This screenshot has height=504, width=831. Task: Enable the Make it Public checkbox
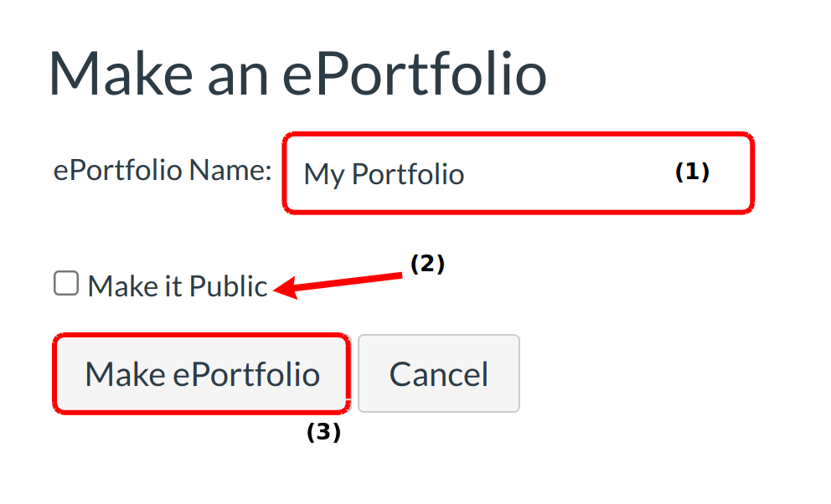(66, 284)
